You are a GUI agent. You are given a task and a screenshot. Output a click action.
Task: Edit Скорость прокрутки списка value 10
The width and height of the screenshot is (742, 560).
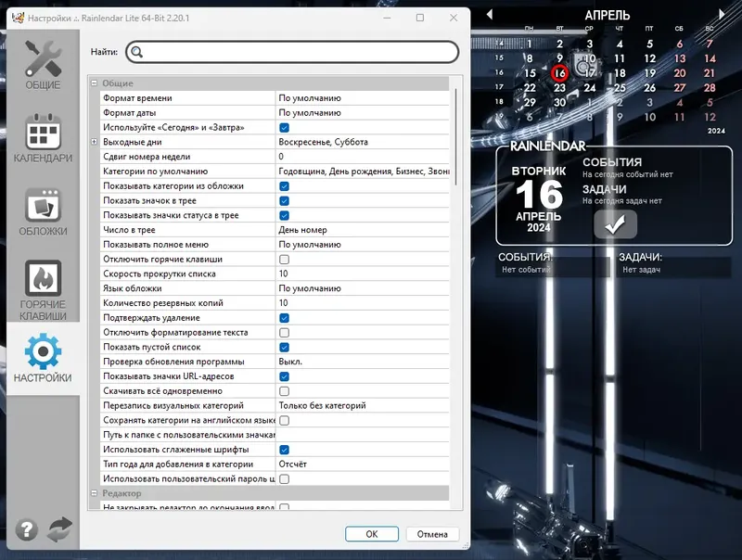[x=363, y=274]
